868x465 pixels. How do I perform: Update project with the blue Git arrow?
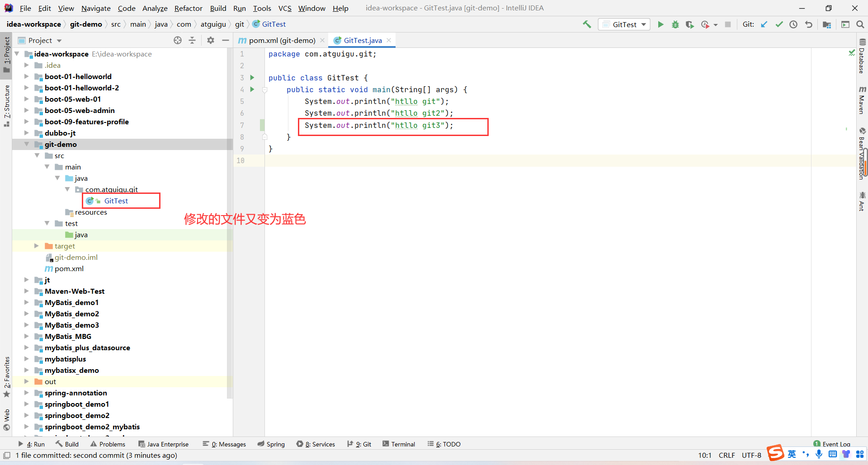[764, 24]
